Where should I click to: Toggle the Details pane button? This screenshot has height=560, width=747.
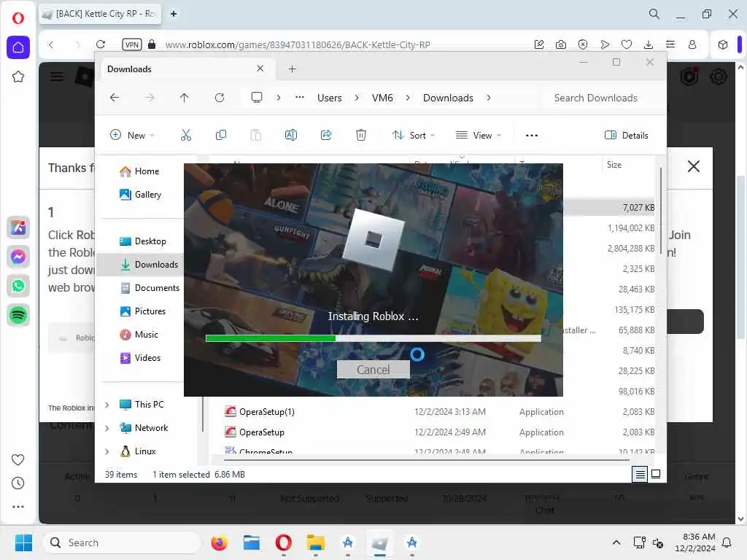[x=627, y=135]
